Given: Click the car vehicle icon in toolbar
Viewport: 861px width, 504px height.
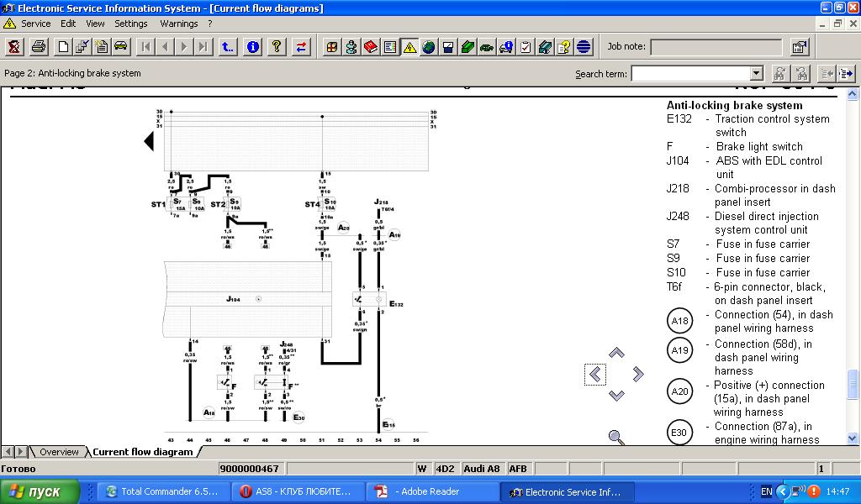Looking at the screenshot, I should click(121, 47).
